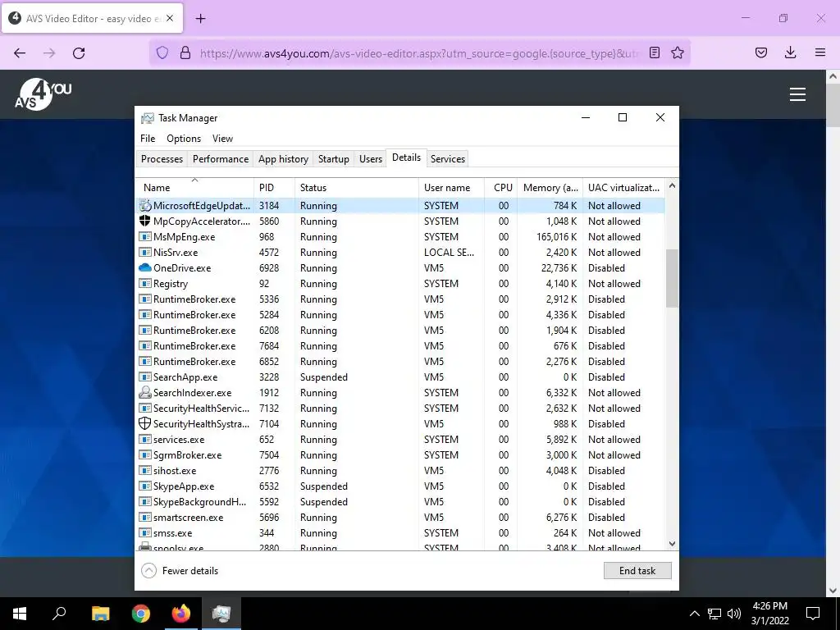The width and height of the screenshot is (840, 630).
Task: Click Task Manager scrollbar down arrow
Action: [672, 544]
